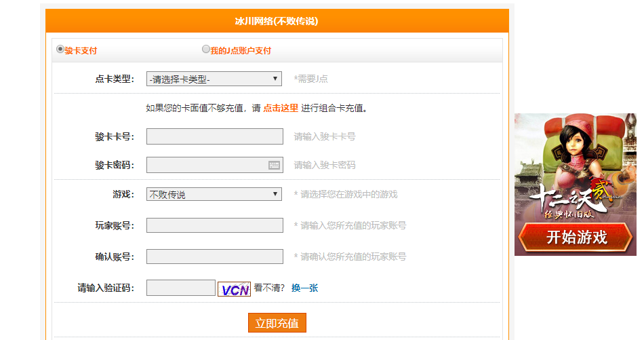644x340 pixels.
Task: Click the 确认账号: field label
Action: [115, 257]
